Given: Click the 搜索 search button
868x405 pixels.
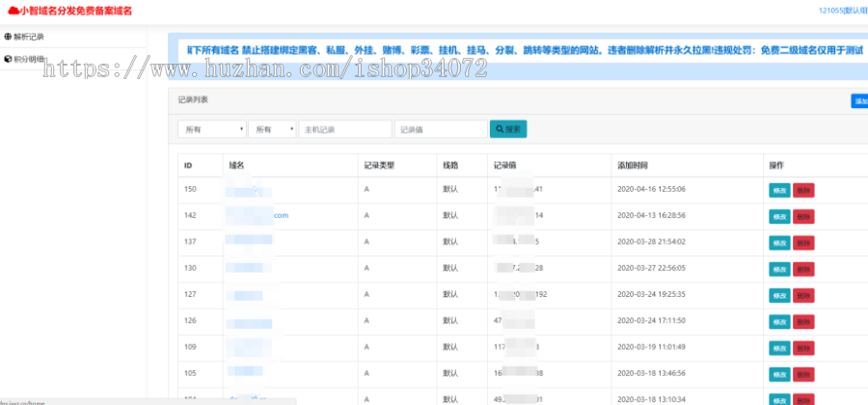Looking at the screenshot, I should click(x=508, y=129).
